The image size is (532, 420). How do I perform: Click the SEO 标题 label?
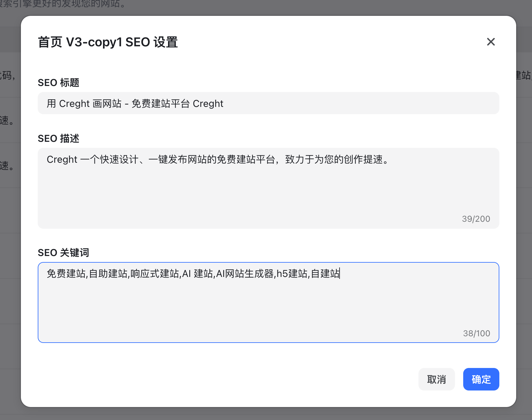tap(58, 83)
